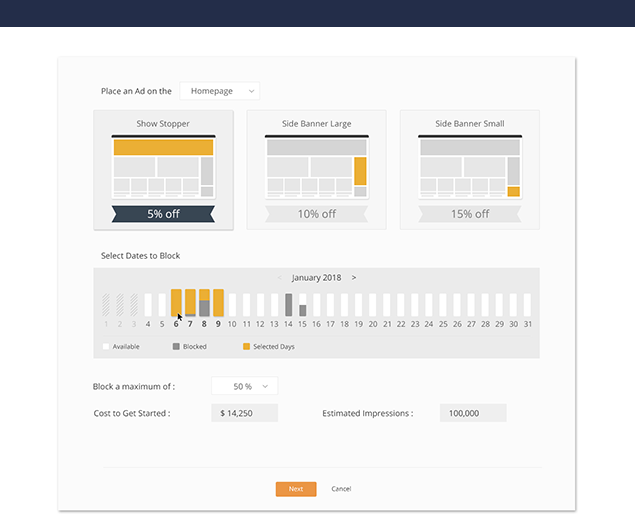Select day 20 bar
Viewport: 635px width, 532px height.
point(373,305)
